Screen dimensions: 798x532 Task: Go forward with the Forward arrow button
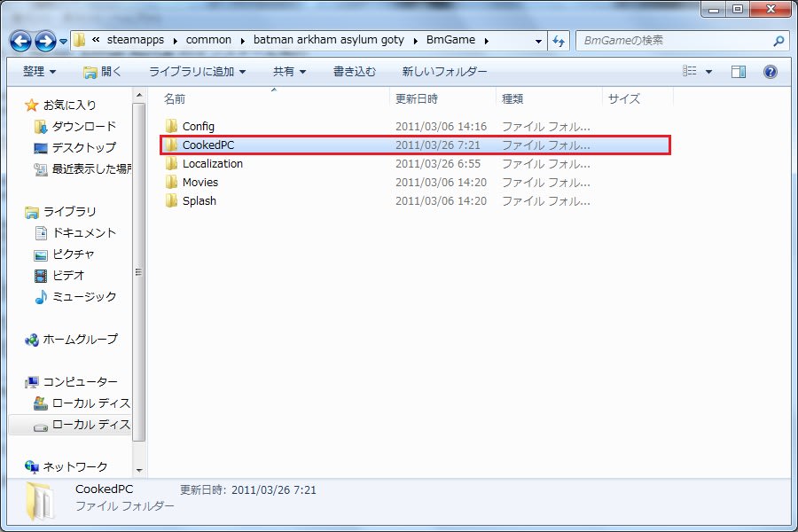tap(45, 42)
